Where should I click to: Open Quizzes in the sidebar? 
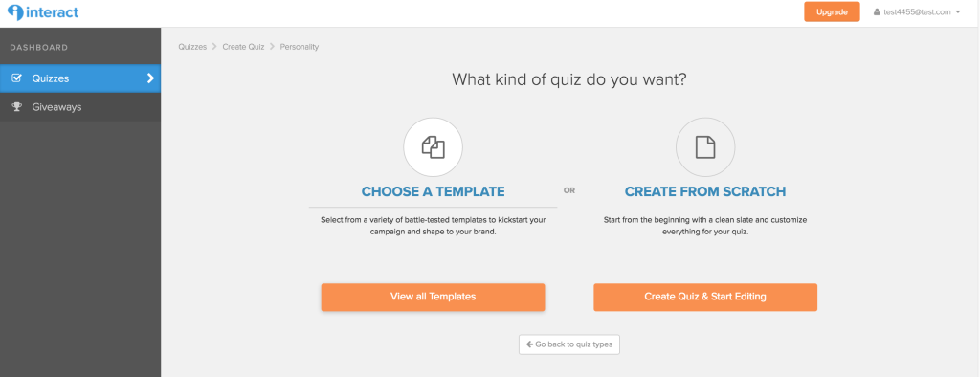click(x=80, y=78)
